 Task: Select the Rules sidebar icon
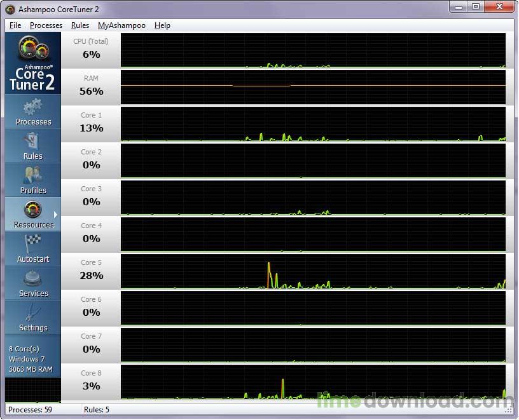point(32,146)
